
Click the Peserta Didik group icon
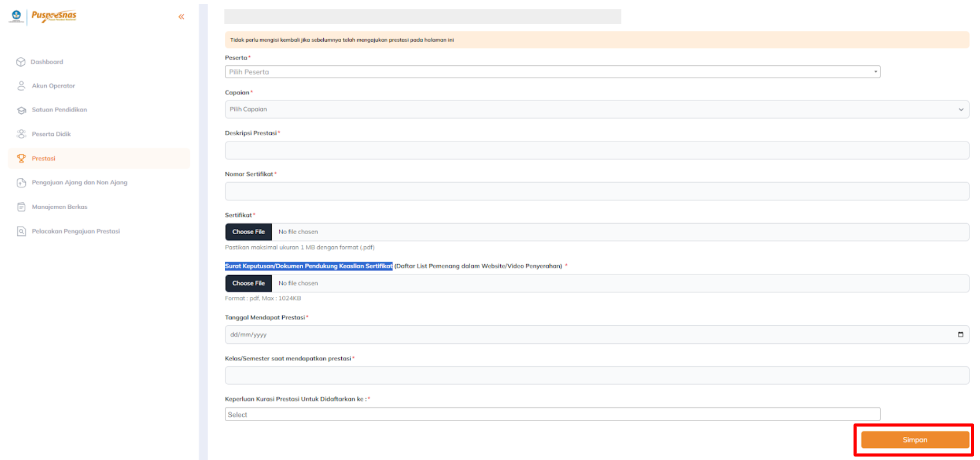click(21, 134)
